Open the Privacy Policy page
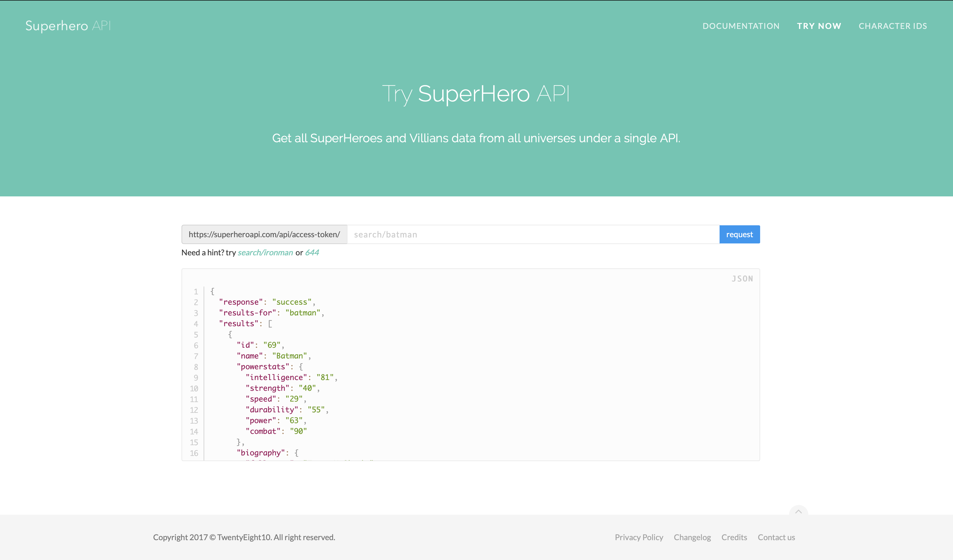The height and width of the screenshot is (560, 953). [x=639, y=537]
